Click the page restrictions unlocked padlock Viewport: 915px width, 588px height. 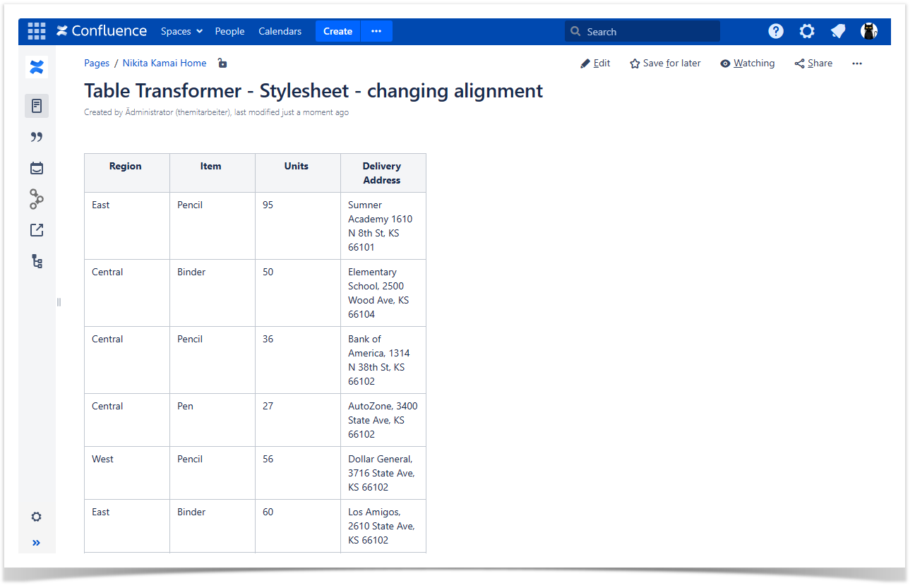pyautogui.click(x=222, y=63)
